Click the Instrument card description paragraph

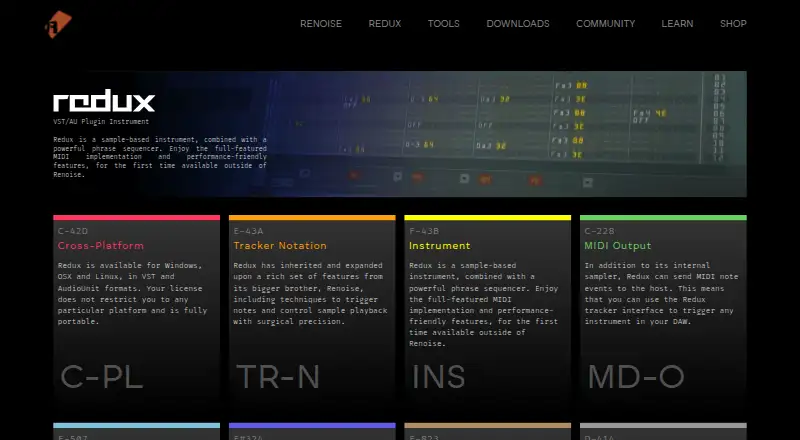tap(484, 304)
